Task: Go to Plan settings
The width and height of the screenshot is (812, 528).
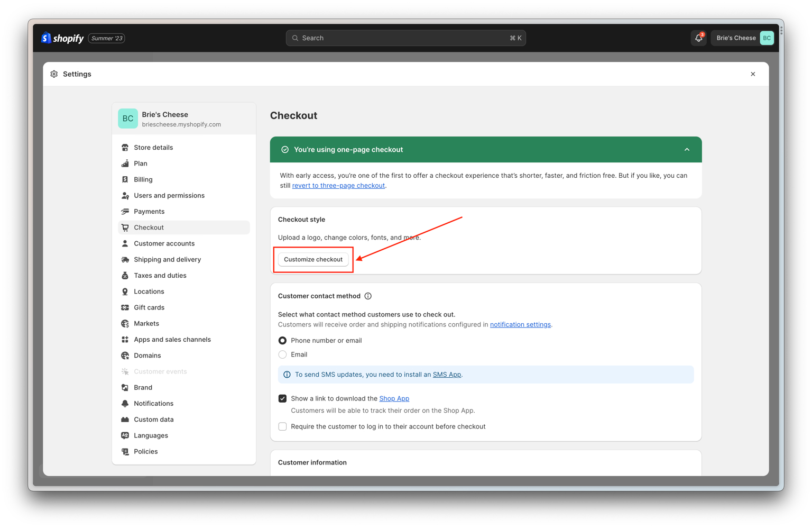Action: pos(184,163)
